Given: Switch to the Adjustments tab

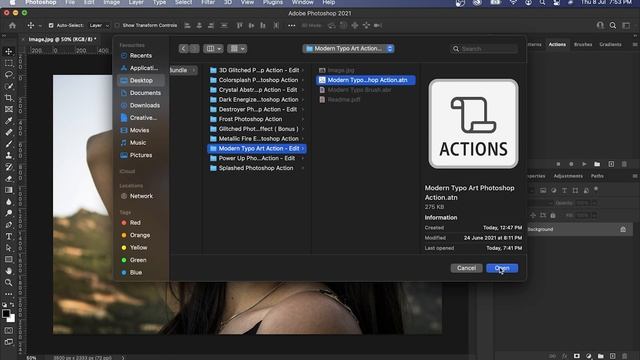Looking at the screenshot, I should pos(568,176).
